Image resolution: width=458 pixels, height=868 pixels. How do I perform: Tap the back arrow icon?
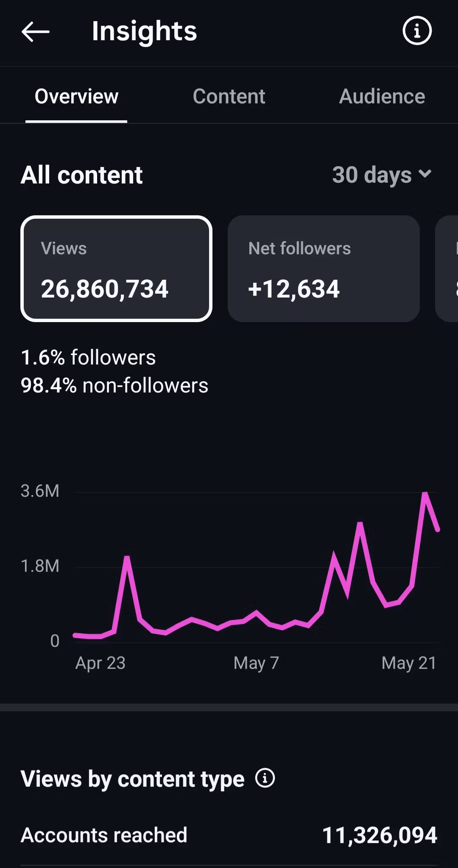36,32
